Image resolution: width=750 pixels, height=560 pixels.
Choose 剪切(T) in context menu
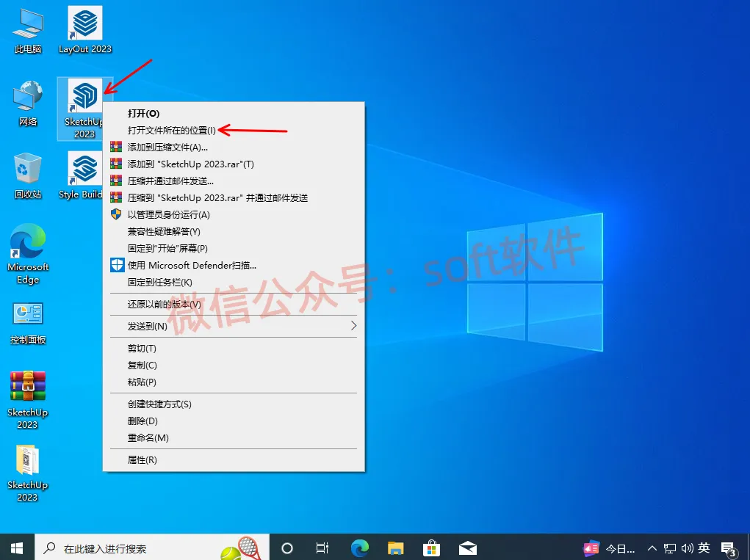pos(234,349)
